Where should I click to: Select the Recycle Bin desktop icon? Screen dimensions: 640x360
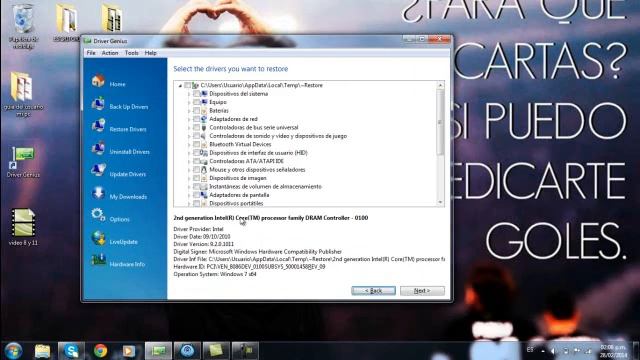point(23,26)
